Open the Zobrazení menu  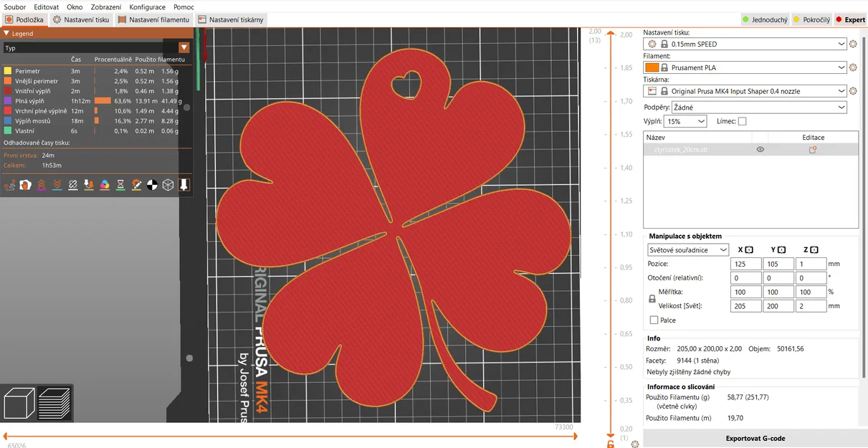(x=106, y=6)
